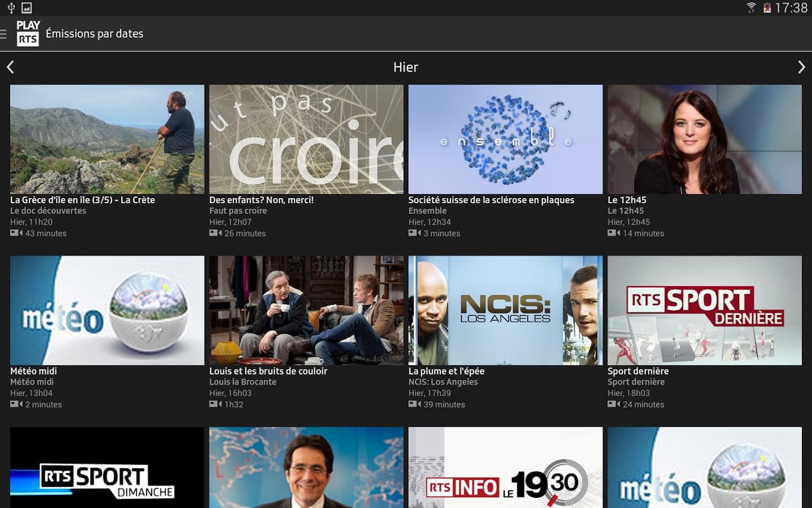Open the RTS Info Le 19:30 thumbnail

pyautogui.click(x=505, y=467)
